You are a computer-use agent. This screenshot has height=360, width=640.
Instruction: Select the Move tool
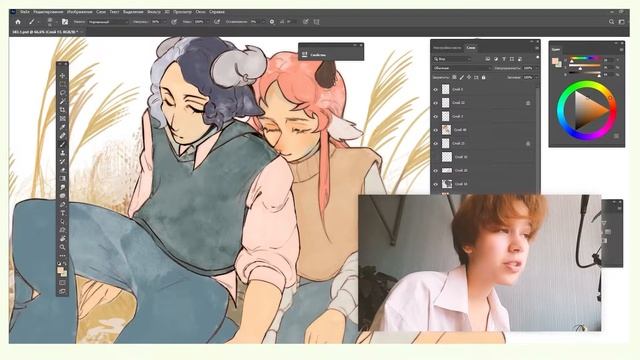(62, 76)
